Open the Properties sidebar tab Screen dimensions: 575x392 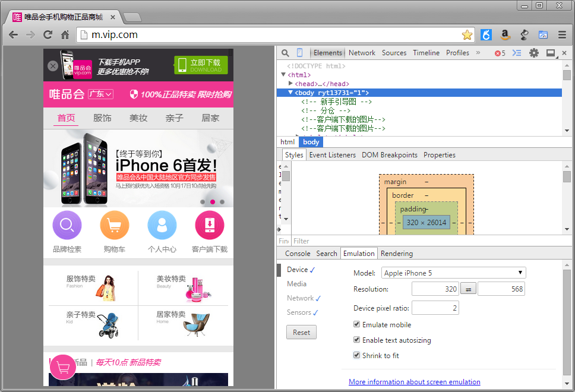(440, 155)
